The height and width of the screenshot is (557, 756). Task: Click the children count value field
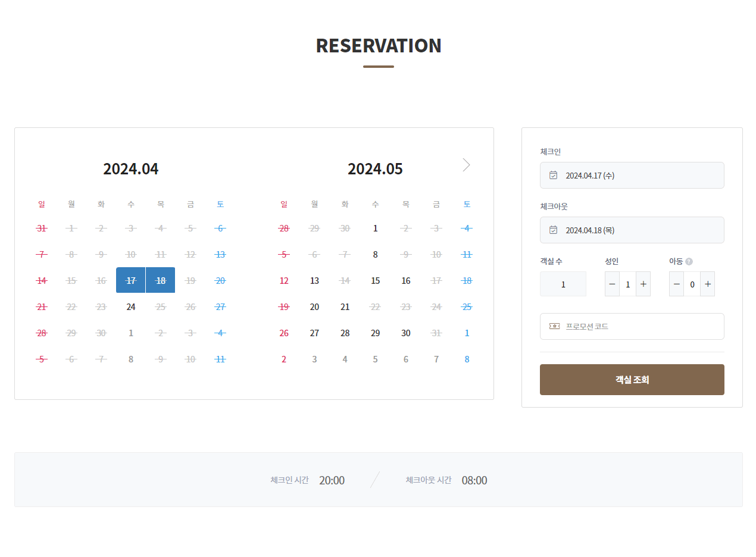pyautogui.click(x=692, y=284)
